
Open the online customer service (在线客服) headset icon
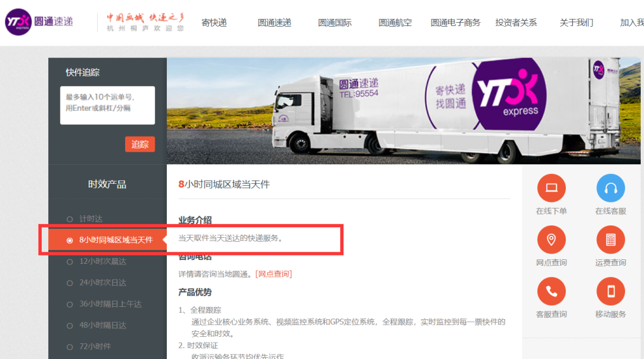coord(611,188)
